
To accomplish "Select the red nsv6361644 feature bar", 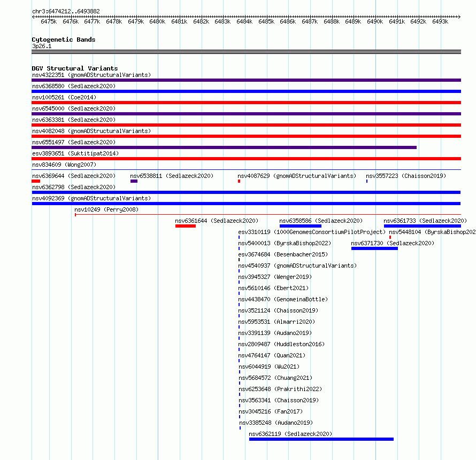I will pos(186,226).
